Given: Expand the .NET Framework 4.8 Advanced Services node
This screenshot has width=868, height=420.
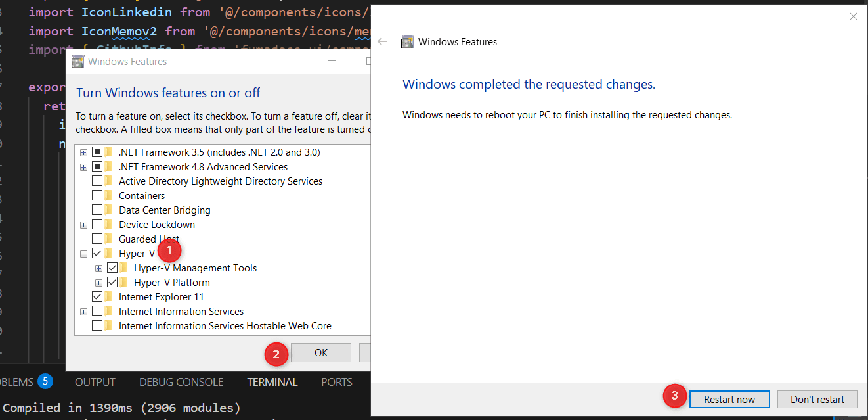Looking at the screenshot, I should click(x=83, y=167).
